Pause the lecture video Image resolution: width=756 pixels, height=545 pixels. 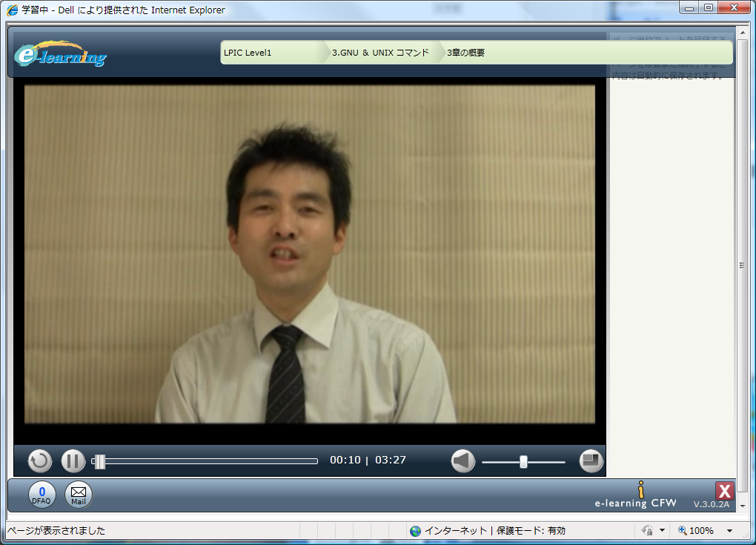(x=73, y=460)
